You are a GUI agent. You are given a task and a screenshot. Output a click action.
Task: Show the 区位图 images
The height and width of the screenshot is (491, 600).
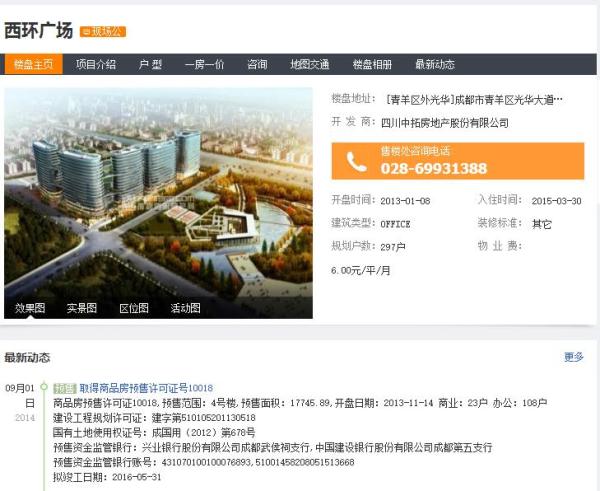tap(134, 308)
